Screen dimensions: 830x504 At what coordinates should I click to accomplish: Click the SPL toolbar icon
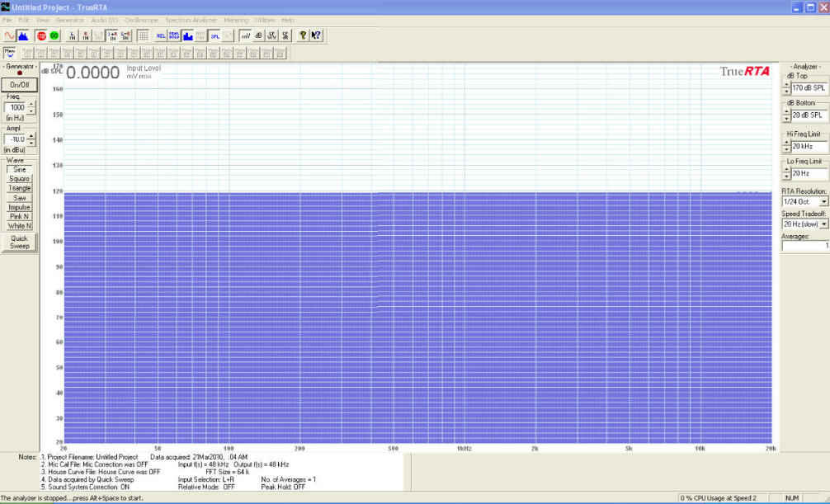215,36
